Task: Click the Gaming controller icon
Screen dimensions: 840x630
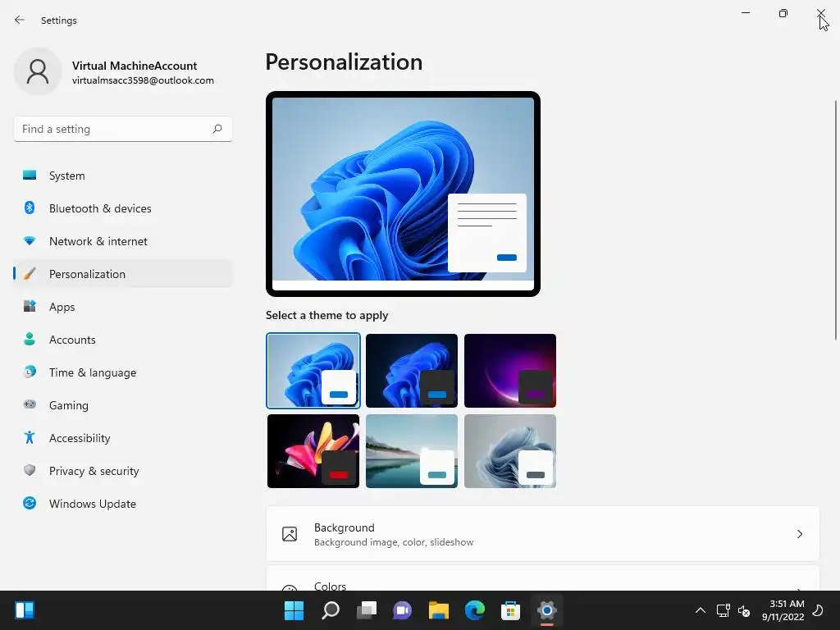Action: [x=30, y=404]
